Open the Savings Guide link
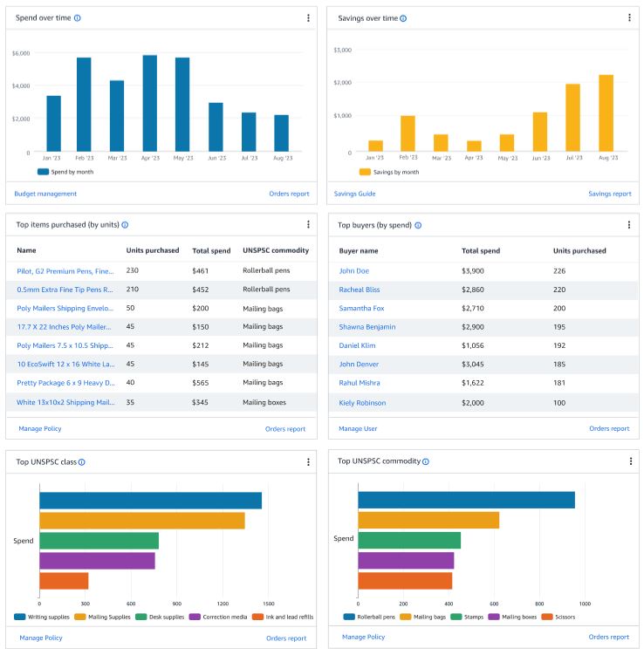Image resolution: width=644 pixels, height=655 pixels. (355, 194)
